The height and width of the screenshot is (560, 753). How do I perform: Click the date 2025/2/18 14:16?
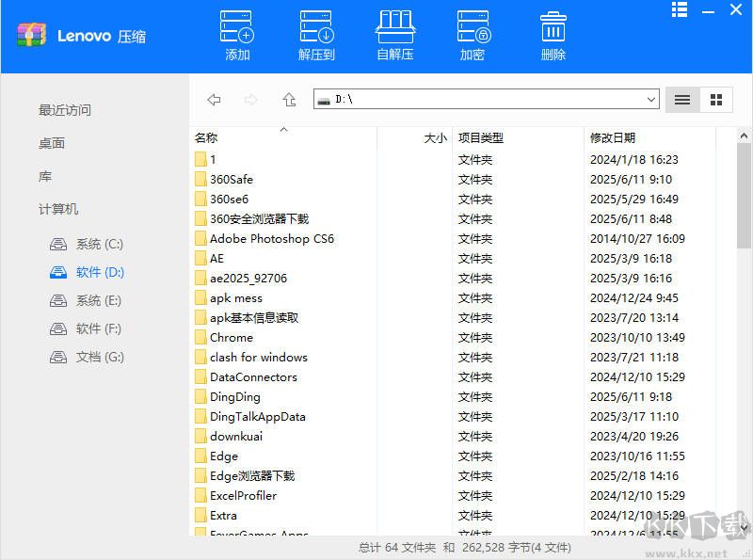click(633, 476)
